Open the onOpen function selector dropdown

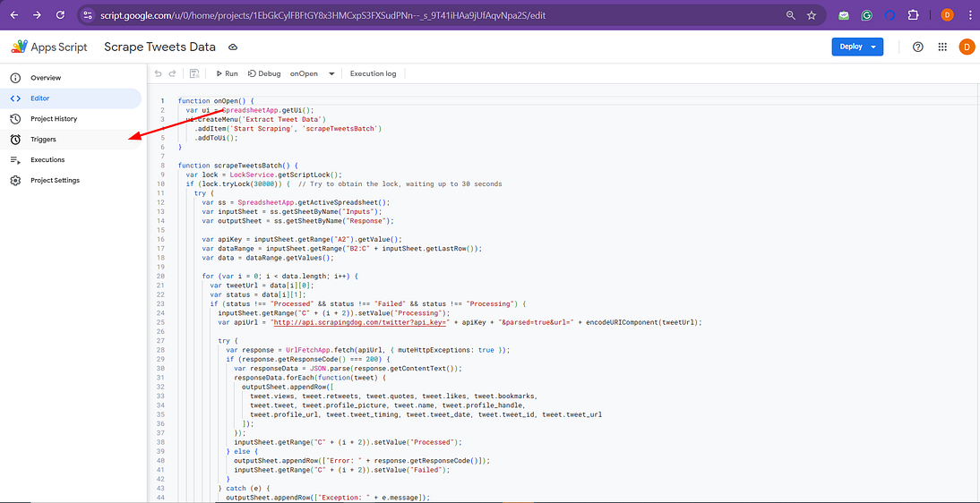pos(313,73)
